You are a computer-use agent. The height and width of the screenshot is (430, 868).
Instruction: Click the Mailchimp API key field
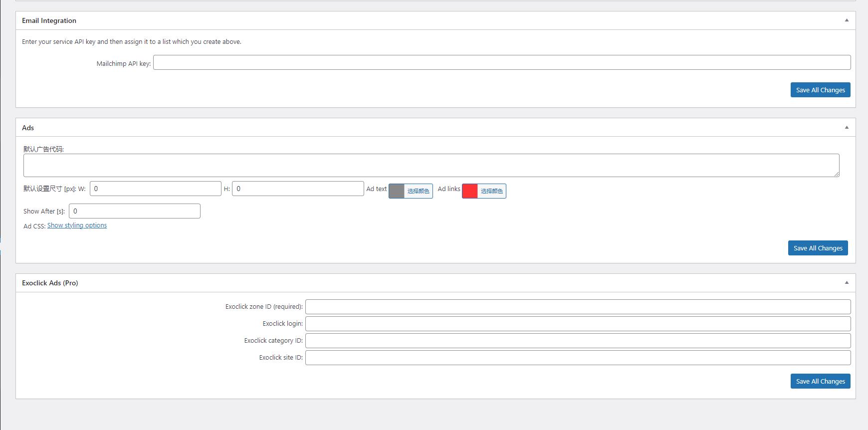click(502, 62)
